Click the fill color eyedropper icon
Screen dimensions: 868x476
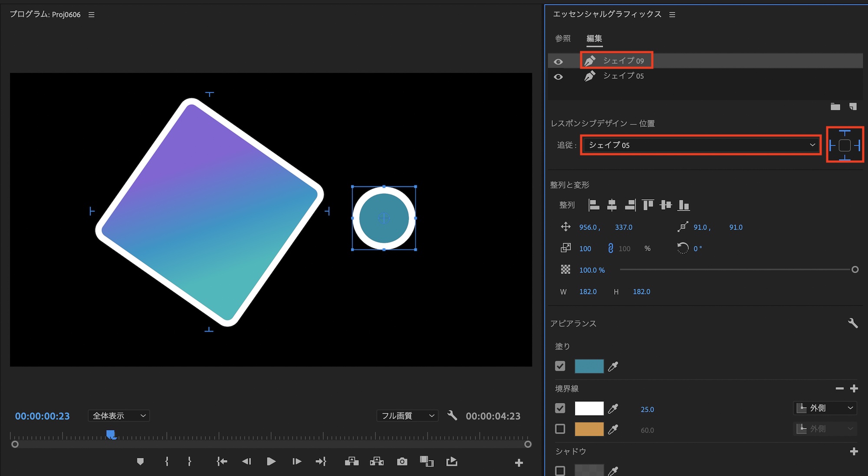click(613, 367)
